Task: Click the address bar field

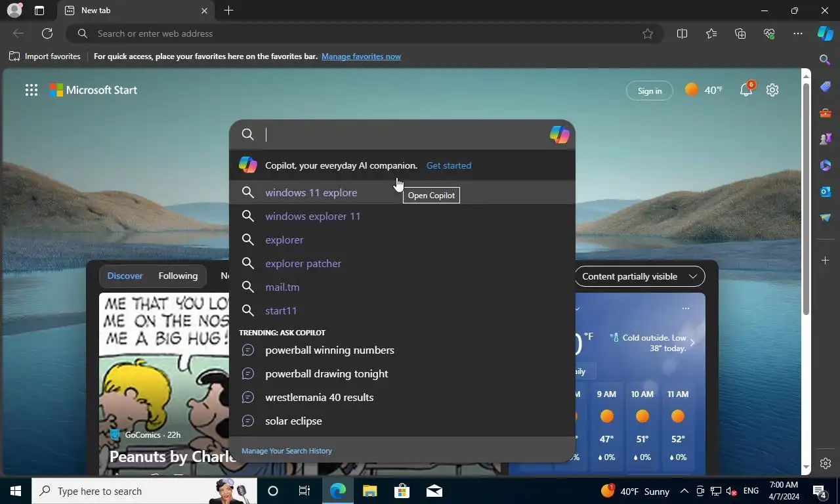Action: [x=364, y=33]
